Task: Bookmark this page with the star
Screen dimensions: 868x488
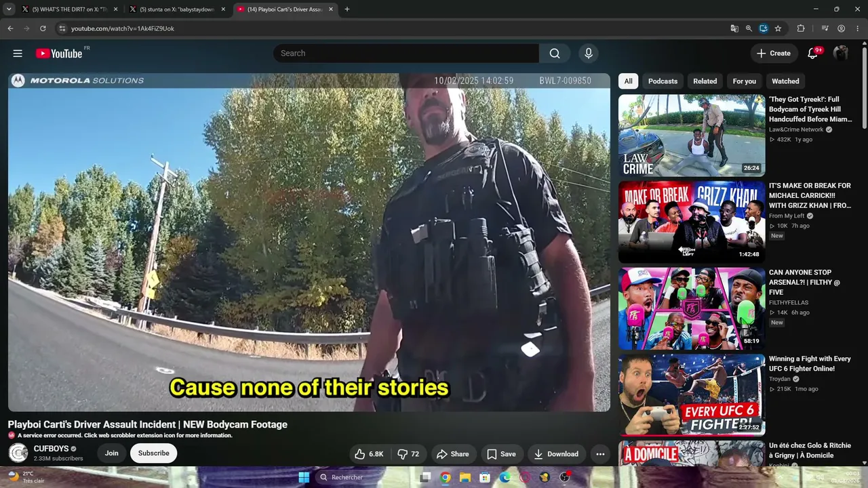Action: pos(778,28)
